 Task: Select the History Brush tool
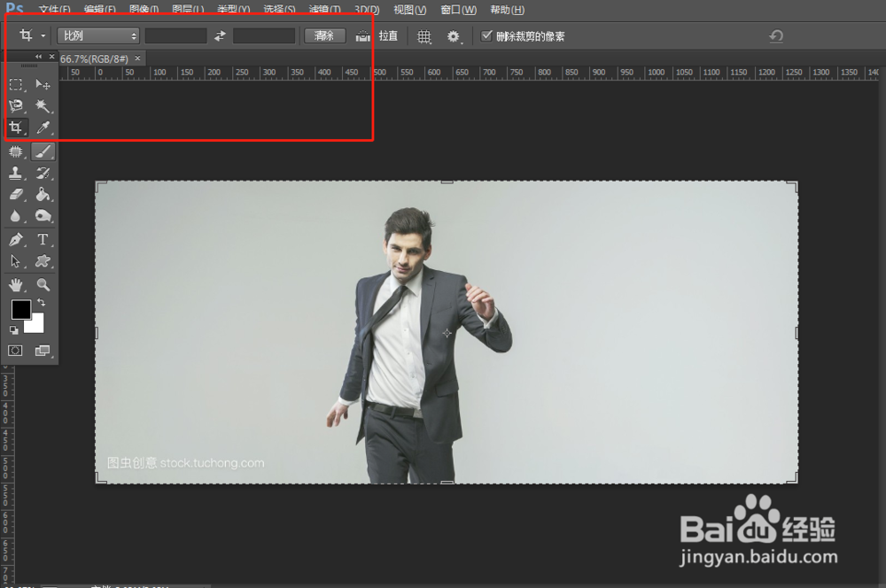(43, 173)
